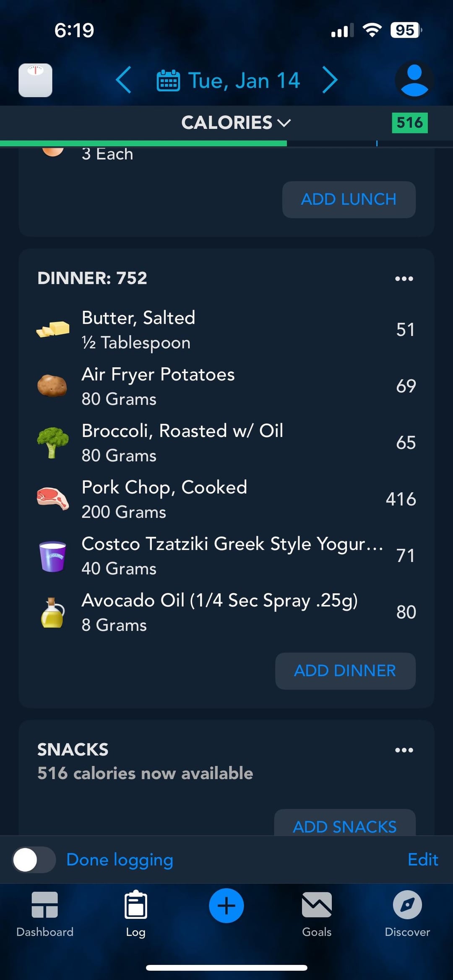Open the weight scale icon

coord(35,80)
